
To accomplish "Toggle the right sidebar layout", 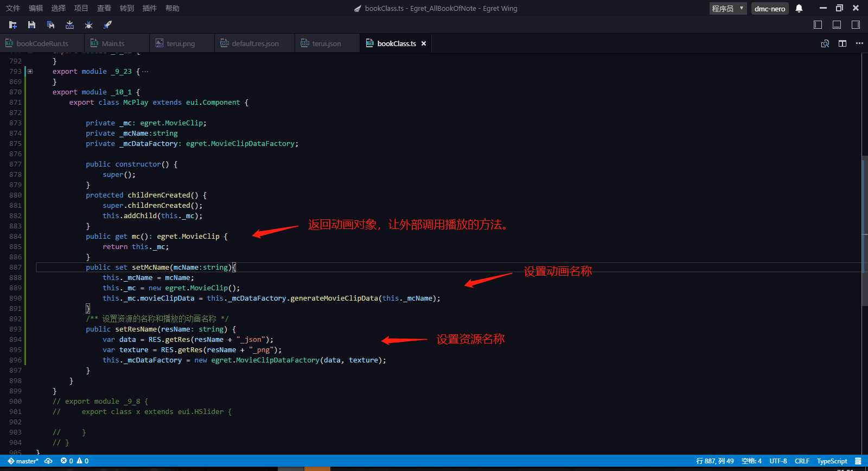I will pyautogui.click(x=856, y=25).
